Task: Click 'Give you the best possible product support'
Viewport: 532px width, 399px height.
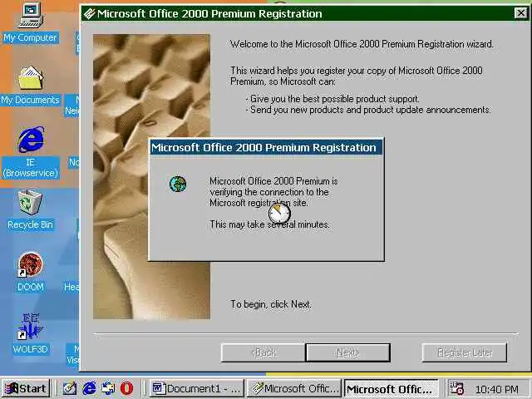Action: (332, 99)
